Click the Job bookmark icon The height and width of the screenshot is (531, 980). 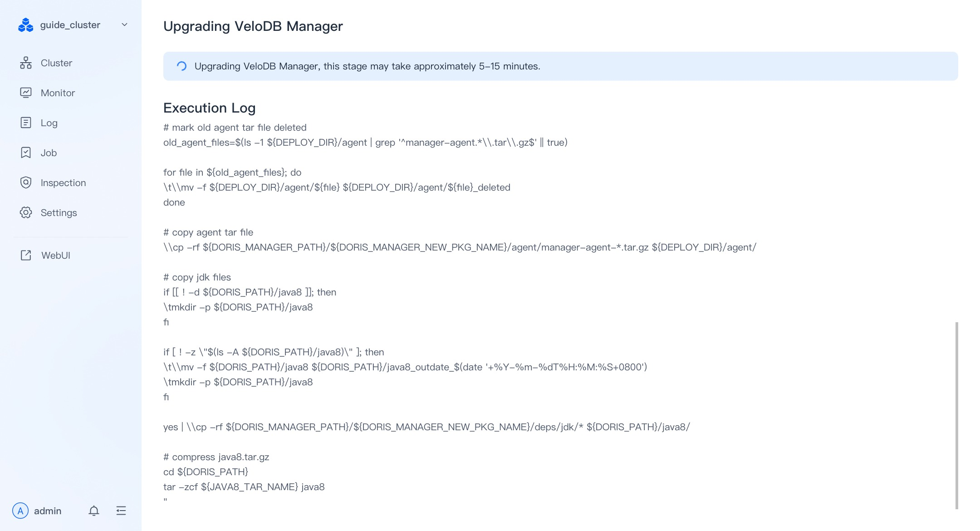(x=26, y=152)
